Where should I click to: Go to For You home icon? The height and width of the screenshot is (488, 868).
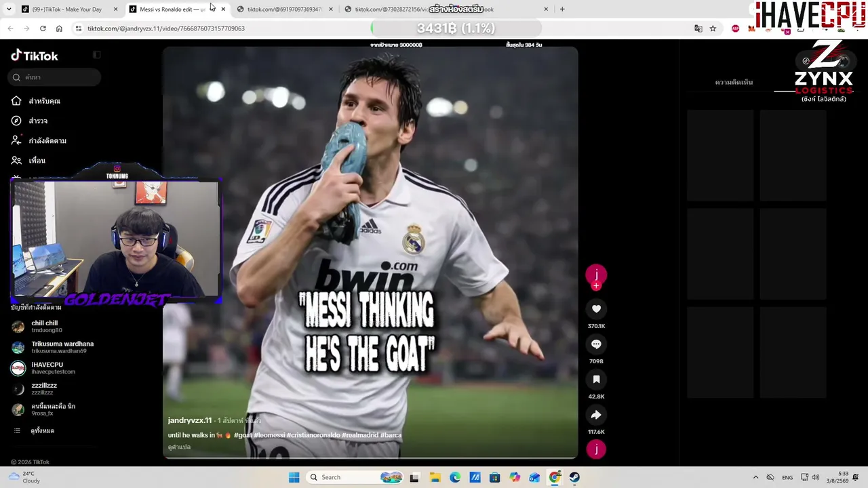16,101
